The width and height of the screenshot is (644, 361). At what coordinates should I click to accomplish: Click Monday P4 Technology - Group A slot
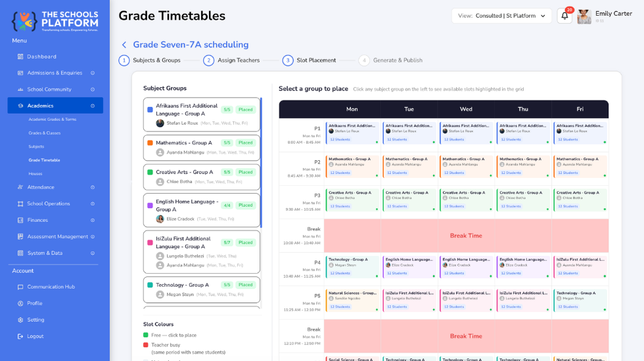coord(352,266)
